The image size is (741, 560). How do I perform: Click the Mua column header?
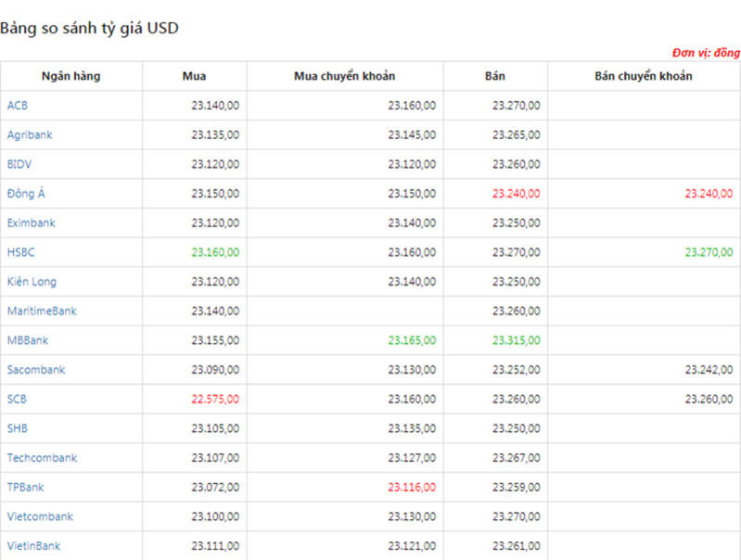tap(194, 76)
